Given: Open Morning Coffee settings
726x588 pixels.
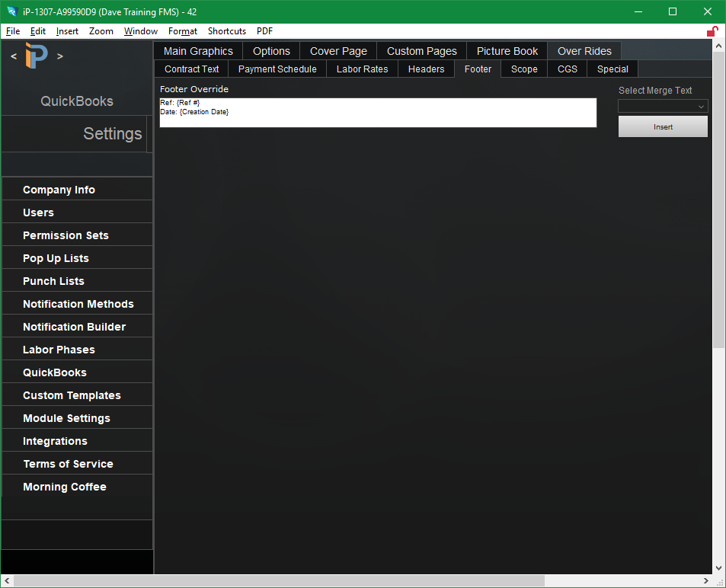Looking at the screenshot, I should pyautogui.click(x=64, y=487).
